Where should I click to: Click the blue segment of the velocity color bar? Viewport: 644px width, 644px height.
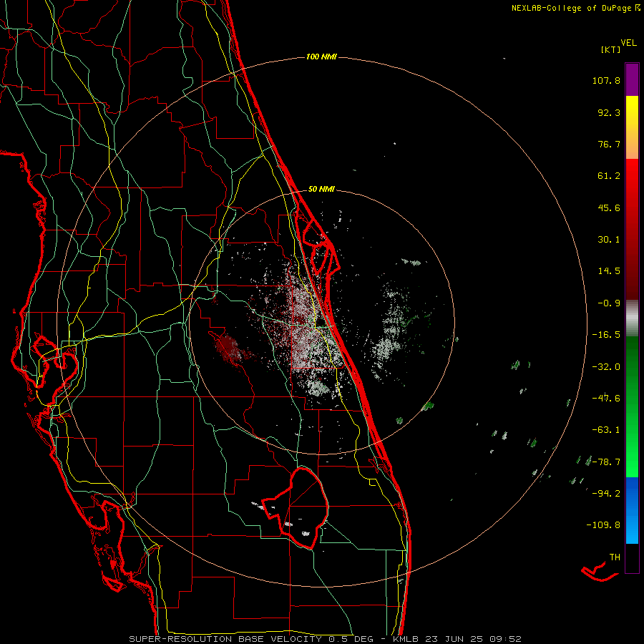632,510
